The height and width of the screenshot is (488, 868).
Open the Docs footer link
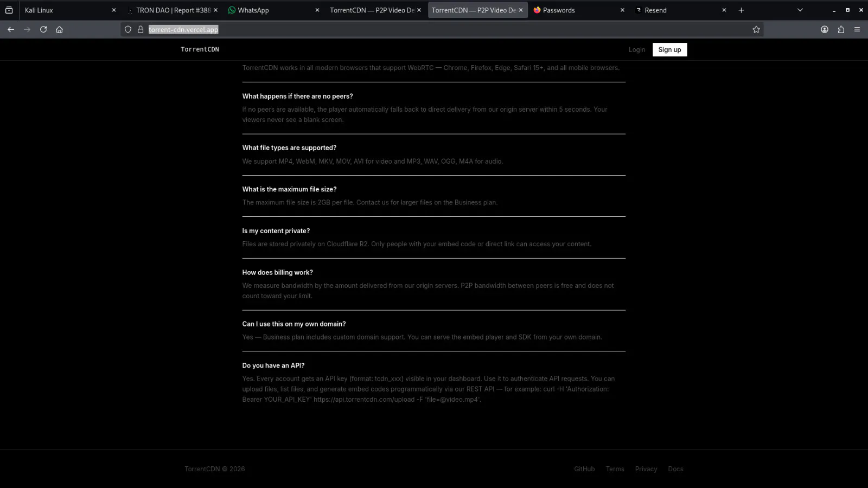[x=675, y=469]
